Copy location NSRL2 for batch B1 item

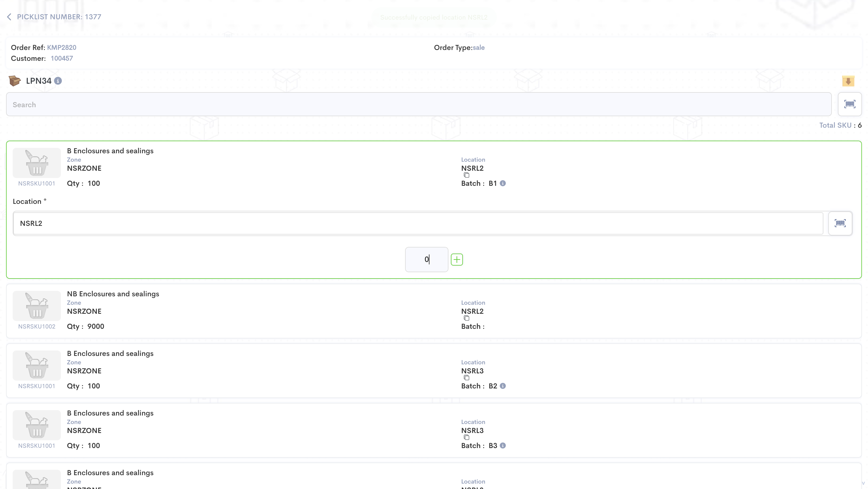466,175
